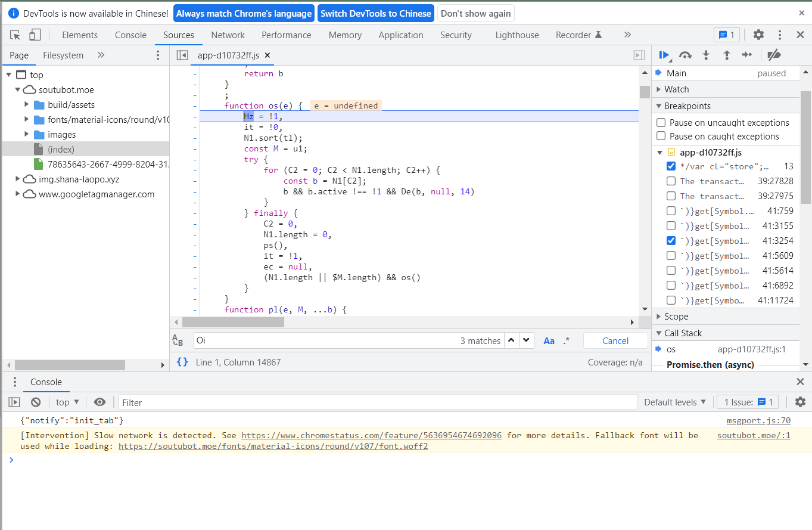Go to next search match
The height and width of the screenshot is (530, 812).
coord(527,340)
